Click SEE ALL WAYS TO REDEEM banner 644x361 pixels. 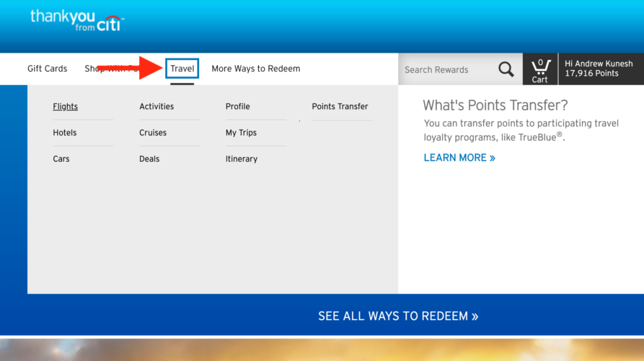click(x=398, y=316)
